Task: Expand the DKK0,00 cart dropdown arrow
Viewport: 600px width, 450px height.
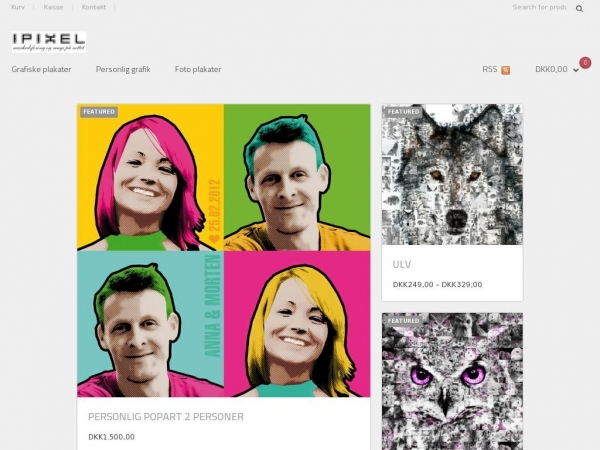Action: (576, 70)
